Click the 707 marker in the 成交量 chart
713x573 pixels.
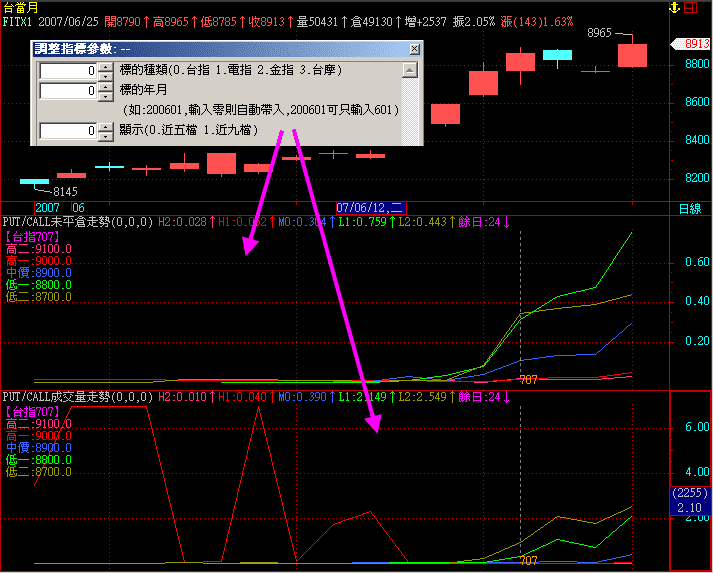click(x=528, y=561)
